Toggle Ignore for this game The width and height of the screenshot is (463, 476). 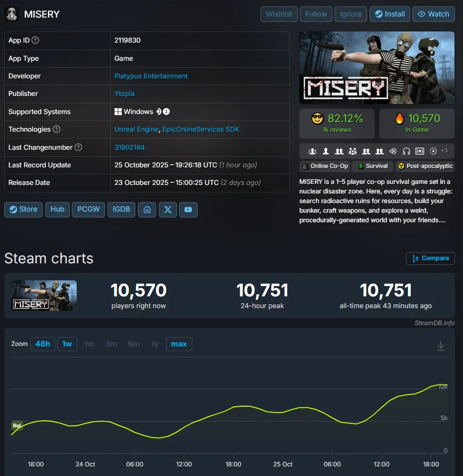pyautogui.click(x=351, y=14)
